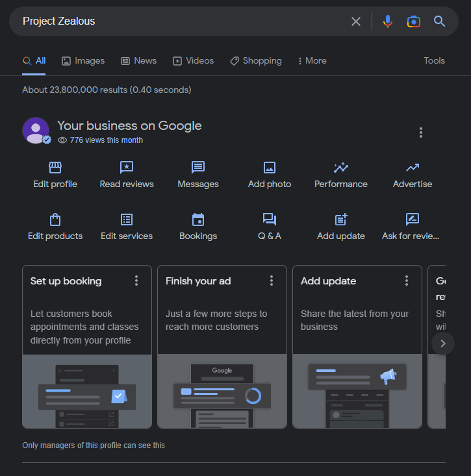Viewport: 471px width, 476px height.
Task: Clear the search box text
Action: [x=356, y=21]
